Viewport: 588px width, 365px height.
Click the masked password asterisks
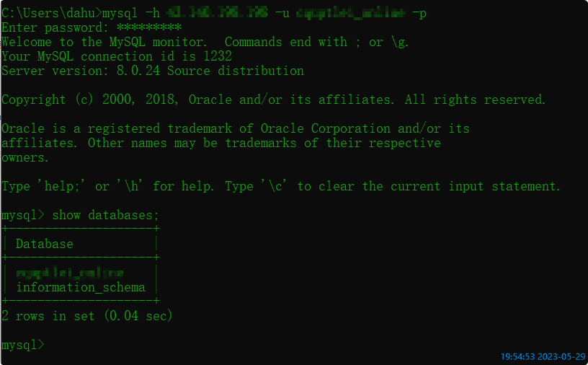(x=149, y=27)
